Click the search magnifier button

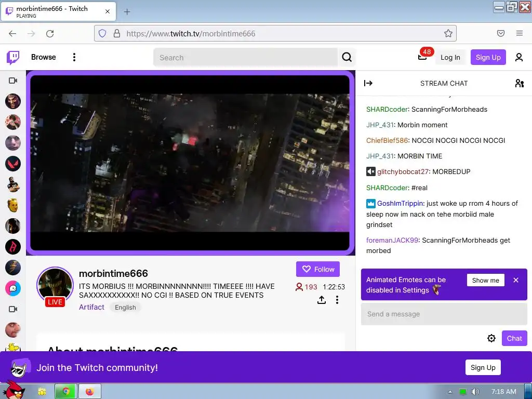(347, 57)
